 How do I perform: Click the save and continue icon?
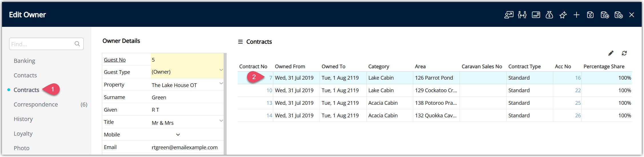tap(605, 15)
